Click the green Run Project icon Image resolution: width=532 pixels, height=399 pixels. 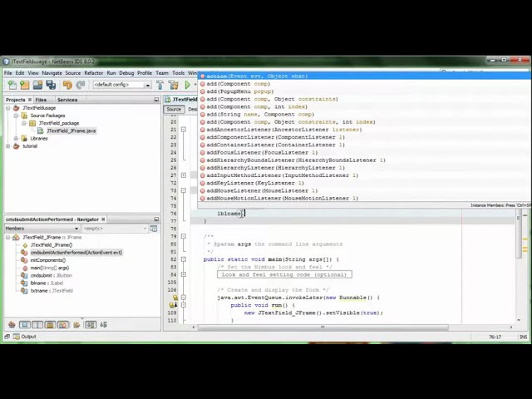point(187,85)
